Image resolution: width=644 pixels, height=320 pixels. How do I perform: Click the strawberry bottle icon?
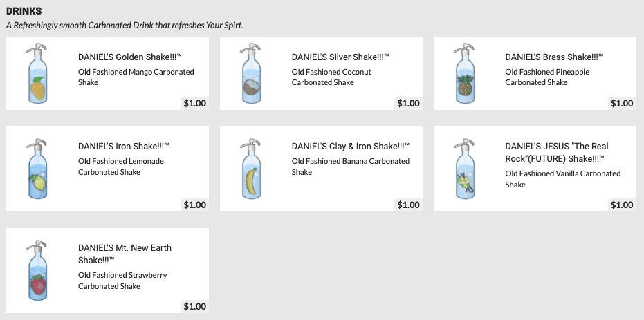point(36,272)
